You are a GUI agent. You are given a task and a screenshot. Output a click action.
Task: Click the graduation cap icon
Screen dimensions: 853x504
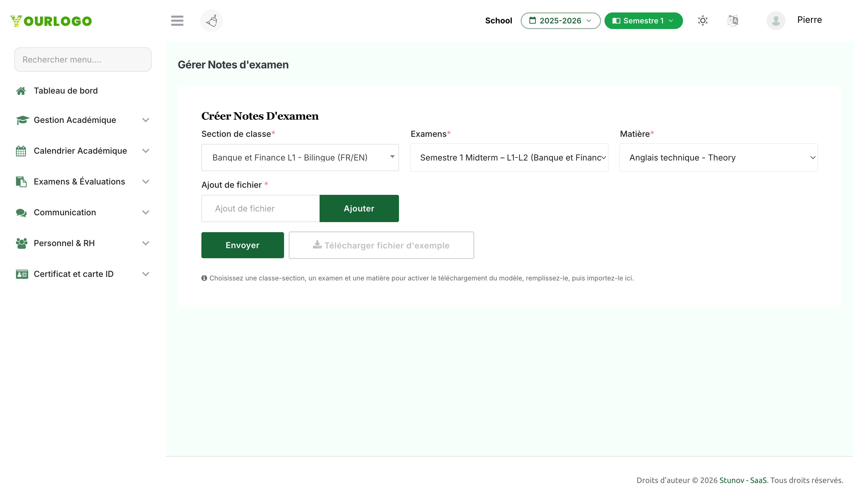coord(23,120)
